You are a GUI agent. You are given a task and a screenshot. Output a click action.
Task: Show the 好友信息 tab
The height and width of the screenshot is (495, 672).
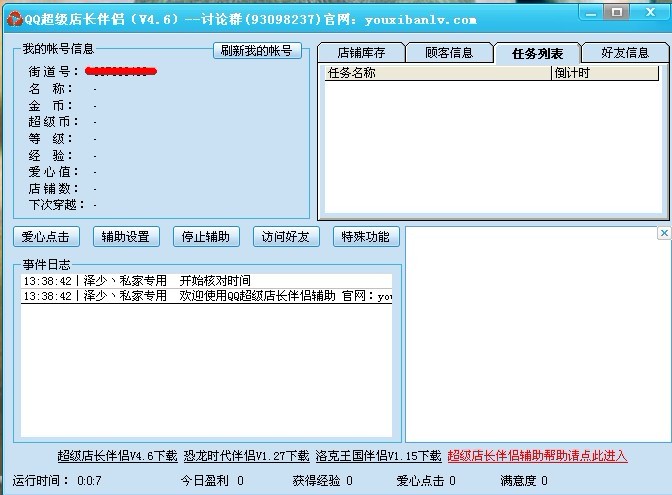tap(625, 53)
